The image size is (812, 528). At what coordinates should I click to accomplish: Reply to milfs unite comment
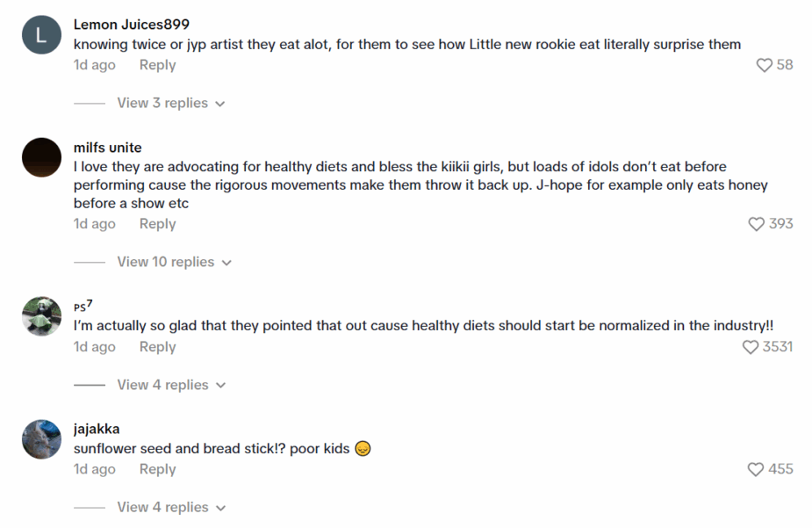tap(157, 224)
